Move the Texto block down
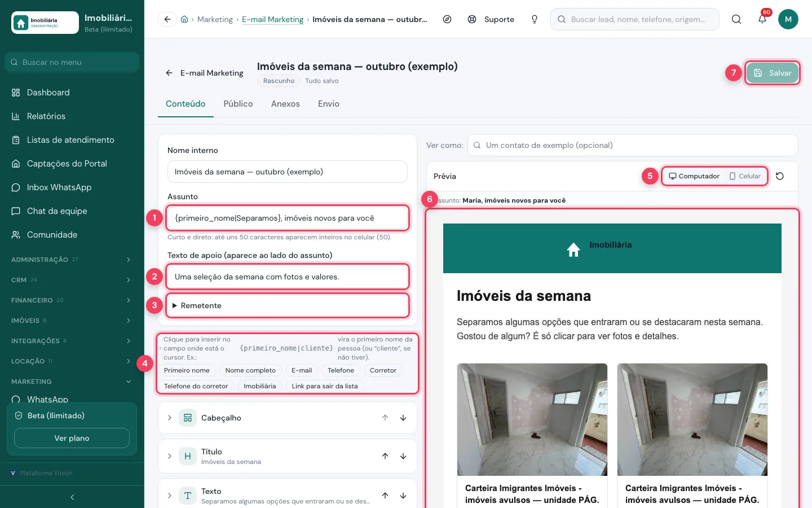This screenshot has width=812, height=508. pyautogui.click(x=403, y=496)
